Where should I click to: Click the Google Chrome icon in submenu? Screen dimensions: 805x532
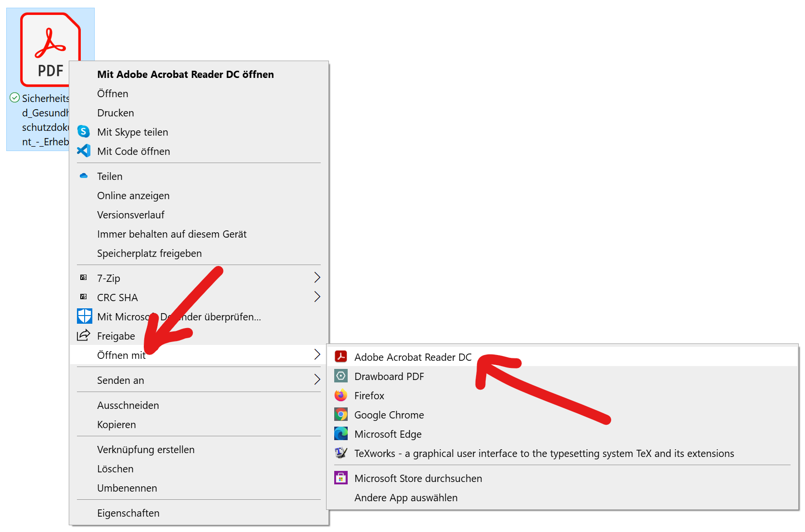[341, 414]
